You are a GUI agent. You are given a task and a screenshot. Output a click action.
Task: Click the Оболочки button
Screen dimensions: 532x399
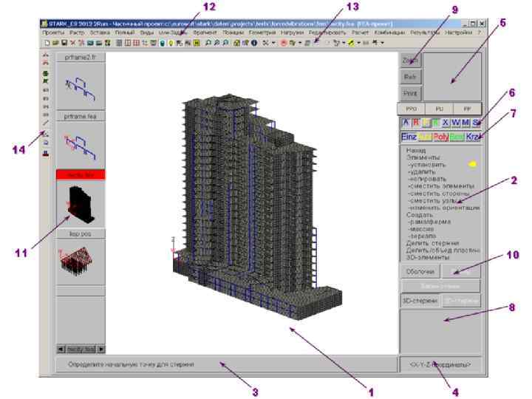pyautogui.click(x=420, y=271)
